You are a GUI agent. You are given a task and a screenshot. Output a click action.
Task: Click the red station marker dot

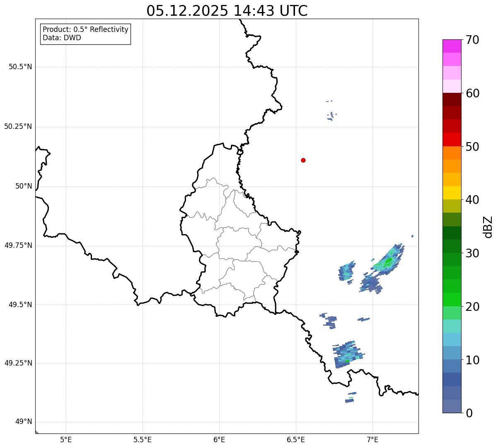pyautogui.click(x=303, y=160)
